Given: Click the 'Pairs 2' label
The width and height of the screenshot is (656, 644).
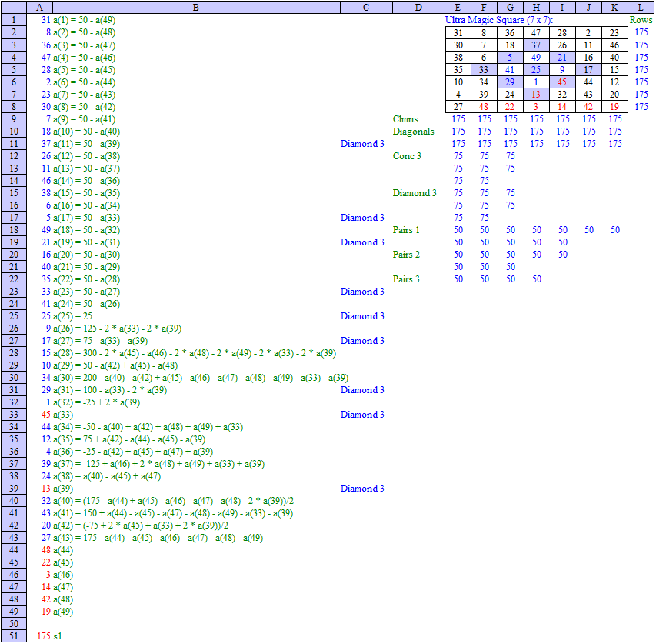Looking at the screenshot, I should (406, 255).
